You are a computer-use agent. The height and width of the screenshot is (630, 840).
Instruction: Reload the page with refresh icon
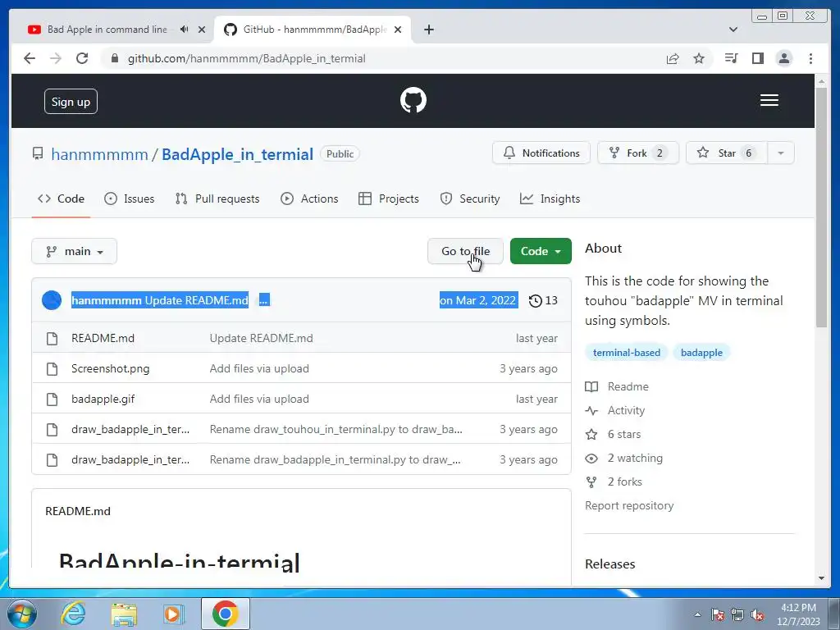[82, 58]
